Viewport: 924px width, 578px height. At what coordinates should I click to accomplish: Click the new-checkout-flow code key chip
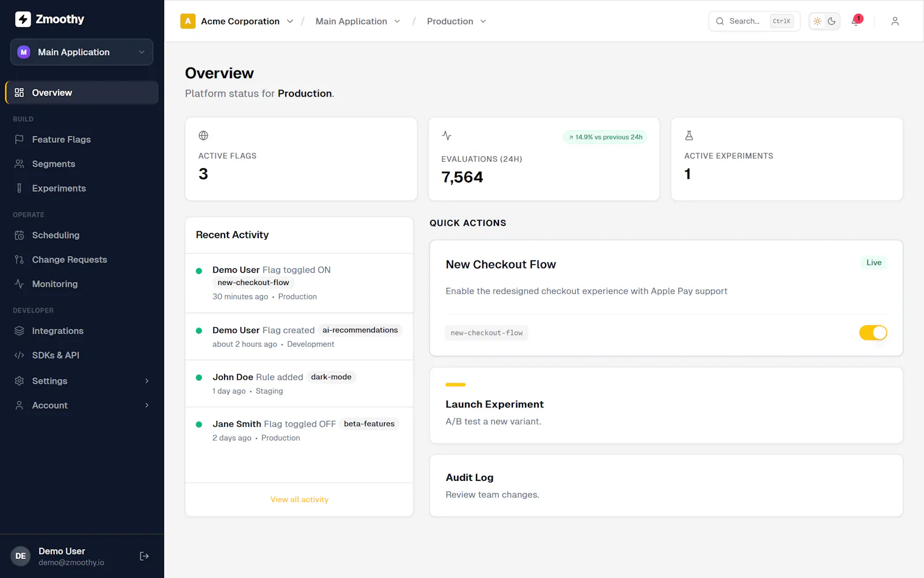pyautogui.click(x=486, y=333)
